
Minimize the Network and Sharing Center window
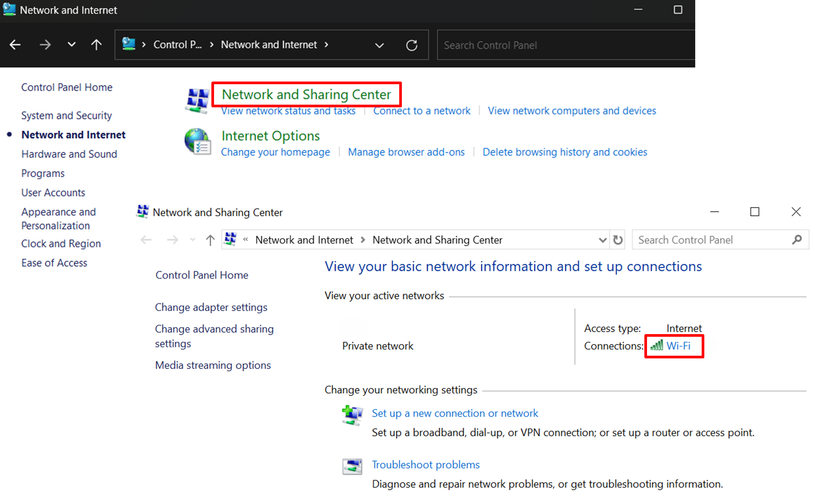click(x=715, y=212)
